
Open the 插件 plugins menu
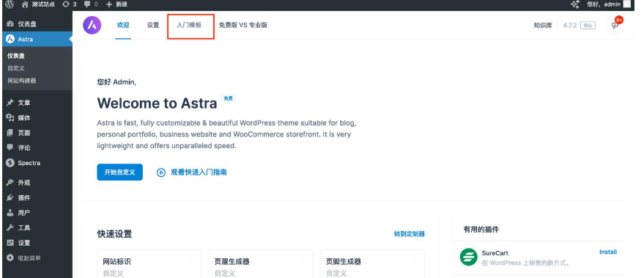37,198
